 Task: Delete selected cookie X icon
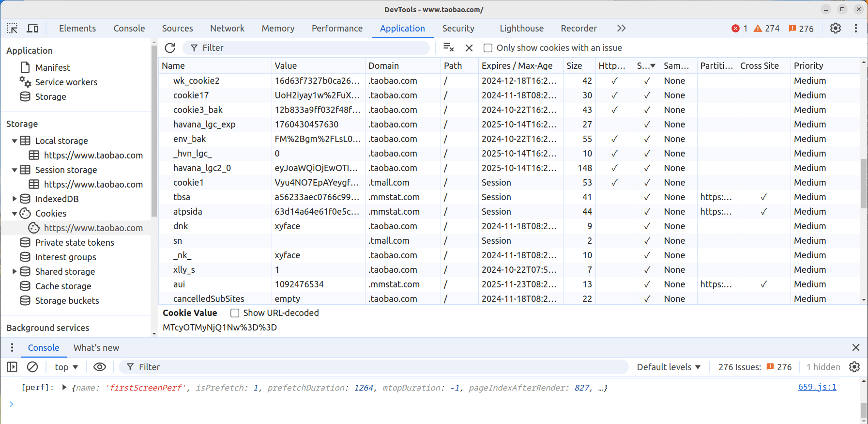coord(469,47)
